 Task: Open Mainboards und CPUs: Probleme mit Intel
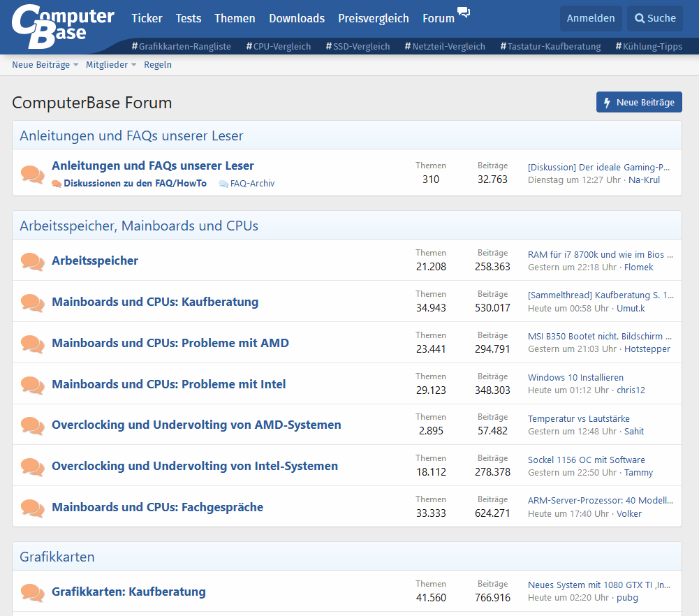[x=169, y=383]
